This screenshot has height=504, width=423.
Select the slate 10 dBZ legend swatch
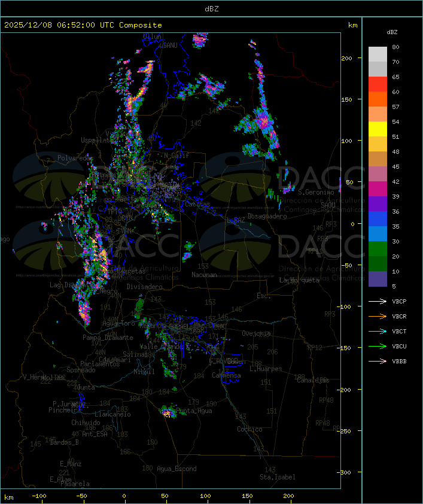pyautogui.click(x=378, y=279)
